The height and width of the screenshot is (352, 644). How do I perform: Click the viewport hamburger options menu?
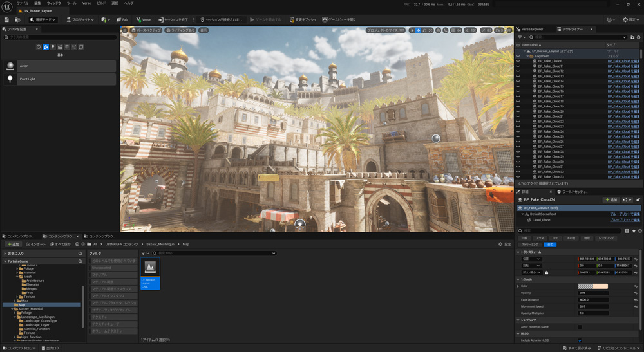(x=125, y=30)
